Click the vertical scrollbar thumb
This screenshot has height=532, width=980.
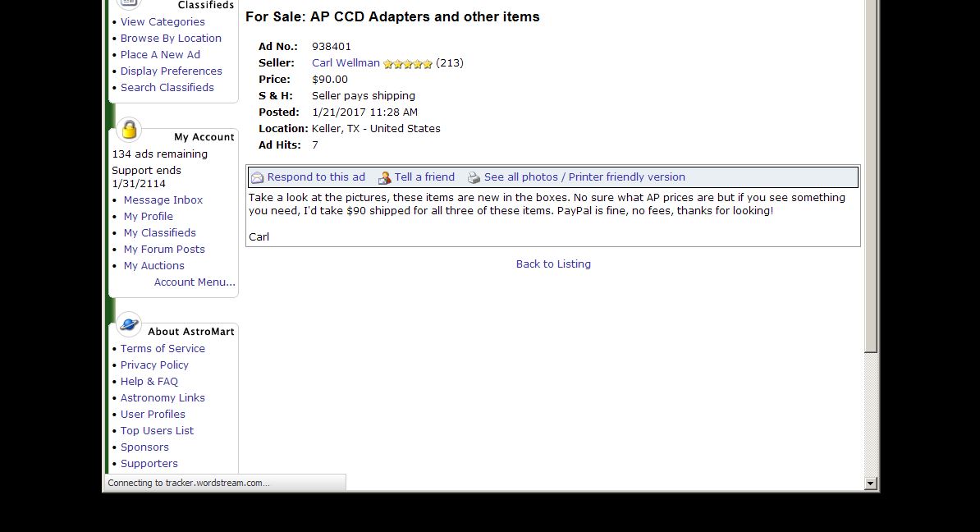pos(871,175)
